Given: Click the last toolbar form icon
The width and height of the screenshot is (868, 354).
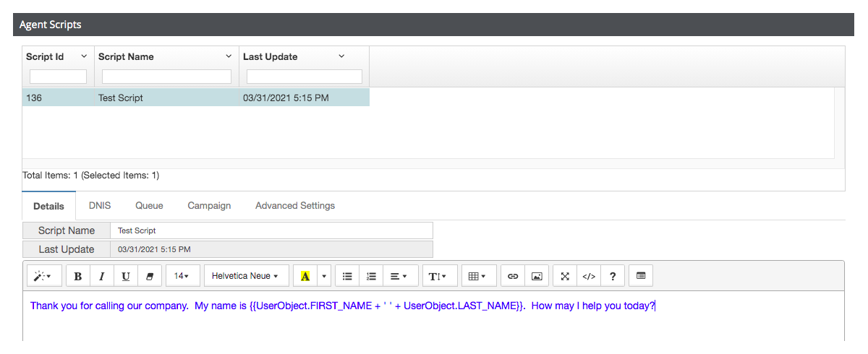Looking at the screenshot, I should tap(641, 276).
